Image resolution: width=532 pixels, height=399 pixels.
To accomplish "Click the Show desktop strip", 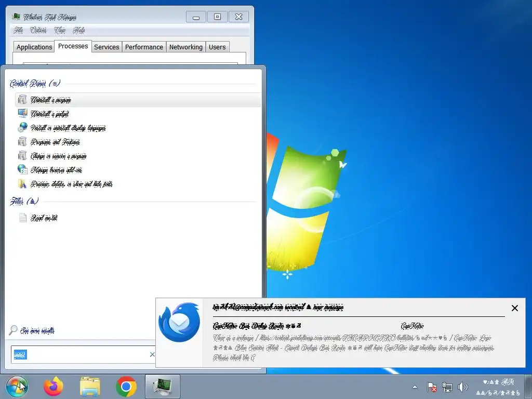I will [x=528, y=387].
